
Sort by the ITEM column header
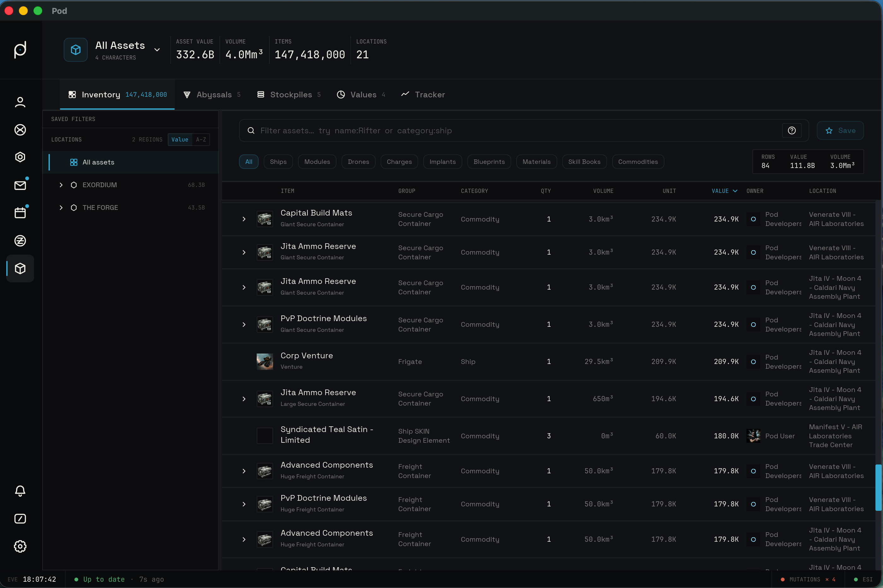[x=288, y=191]
